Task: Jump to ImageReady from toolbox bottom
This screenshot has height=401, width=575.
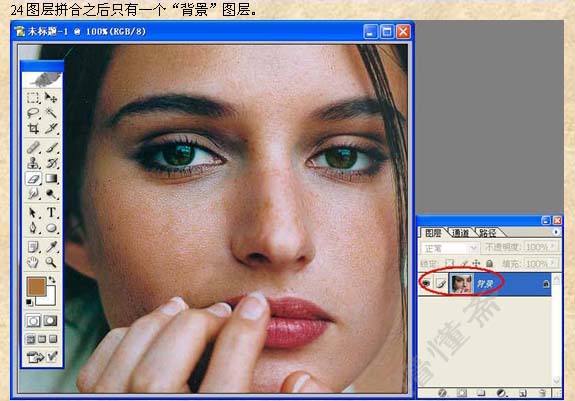Action: 42,356
